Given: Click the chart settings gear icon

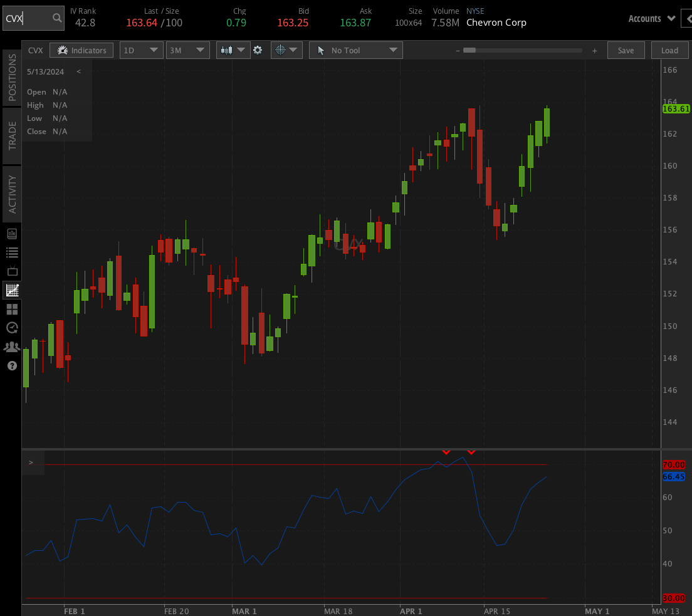Looking at the screenshot, I should (258, 50).
